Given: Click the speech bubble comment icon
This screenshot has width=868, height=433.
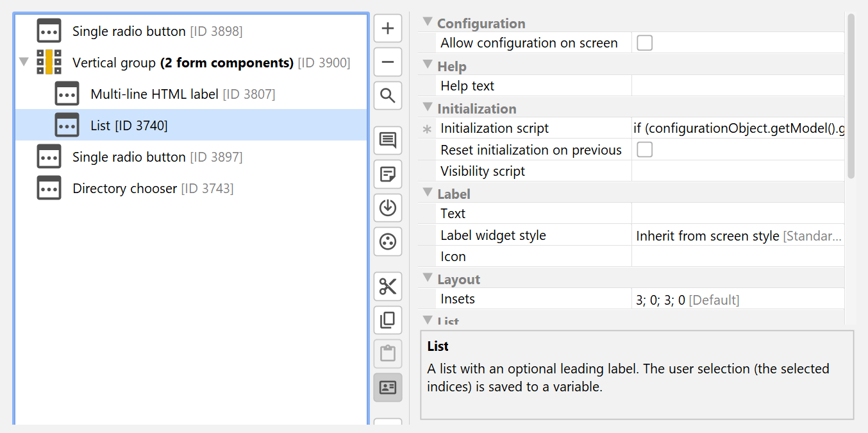Looking at the screenshot, I should [388, 140].
